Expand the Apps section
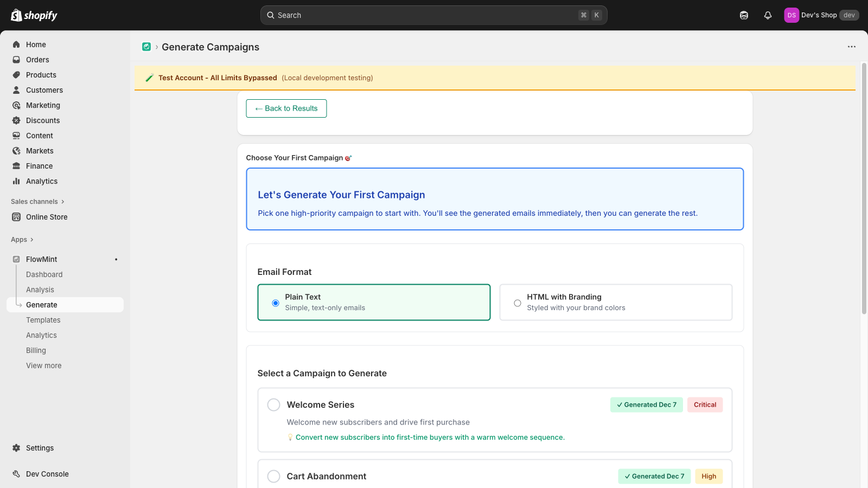868x488 pixels. pos(22,240)
